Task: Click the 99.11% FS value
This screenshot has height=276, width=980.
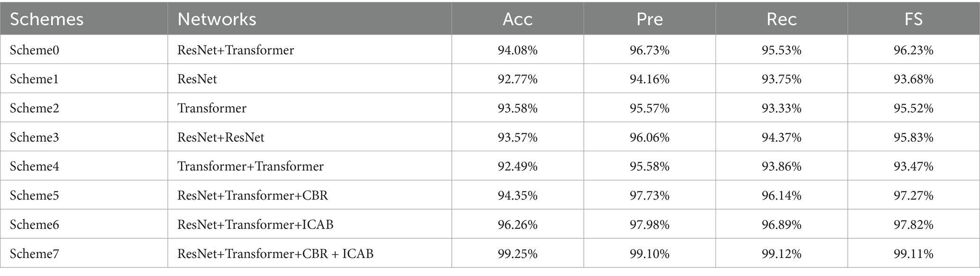Action: click(913, 254)
